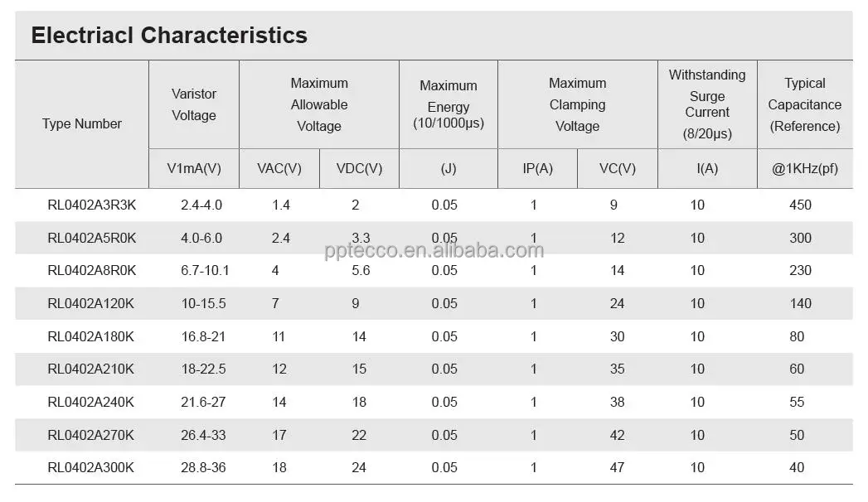Select the Maximum Allowable Voltage header

click(319, 105)
